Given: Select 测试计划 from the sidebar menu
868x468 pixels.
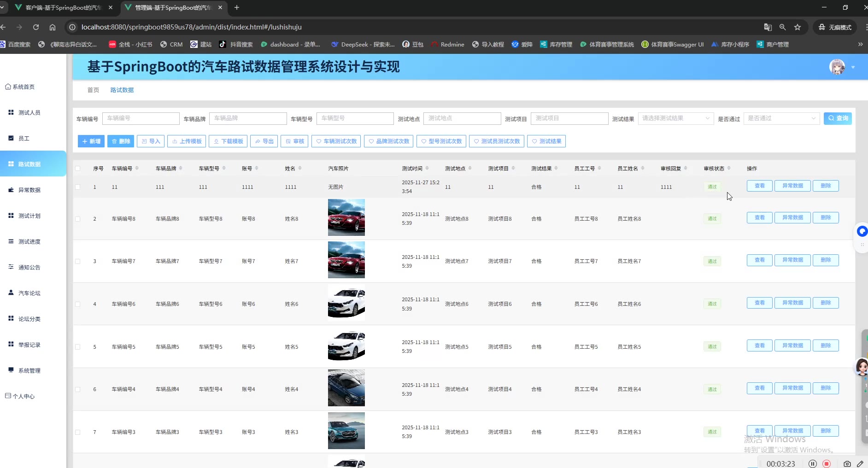Looking at the screenshot, I should (29, 216).
